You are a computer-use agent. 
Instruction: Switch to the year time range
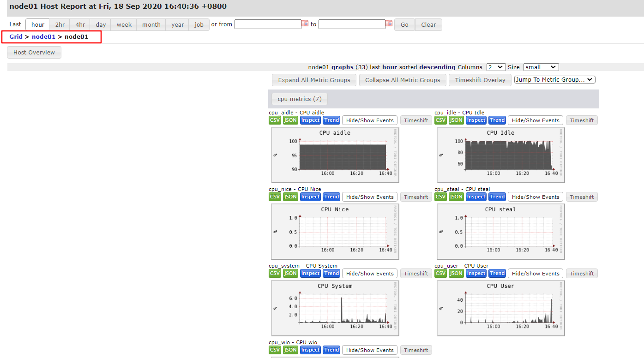point(178,25)
